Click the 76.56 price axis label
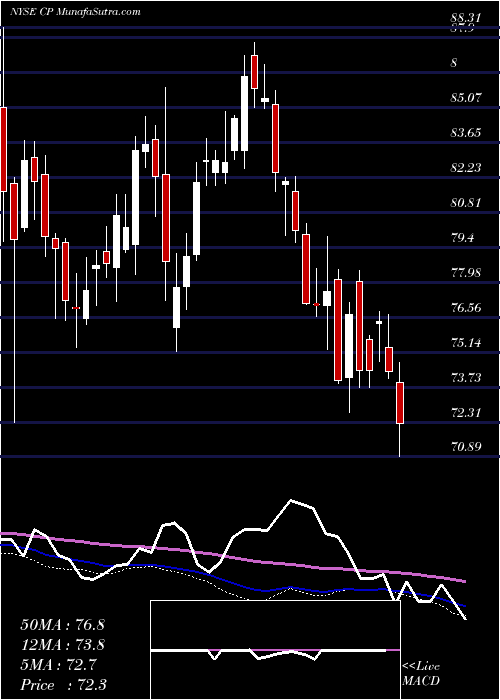Image resolution: width=500 pixels, height=700 pixels. click(x=466, y=308)
